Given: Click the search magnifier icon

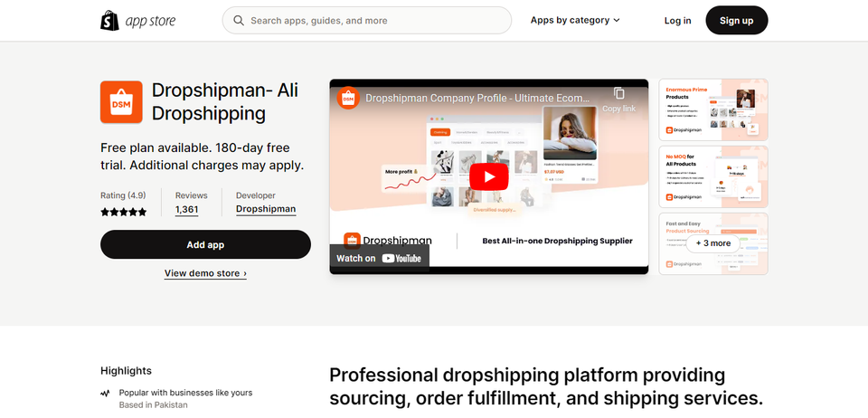Looking at the screenshot, I should tap(239, 21).
